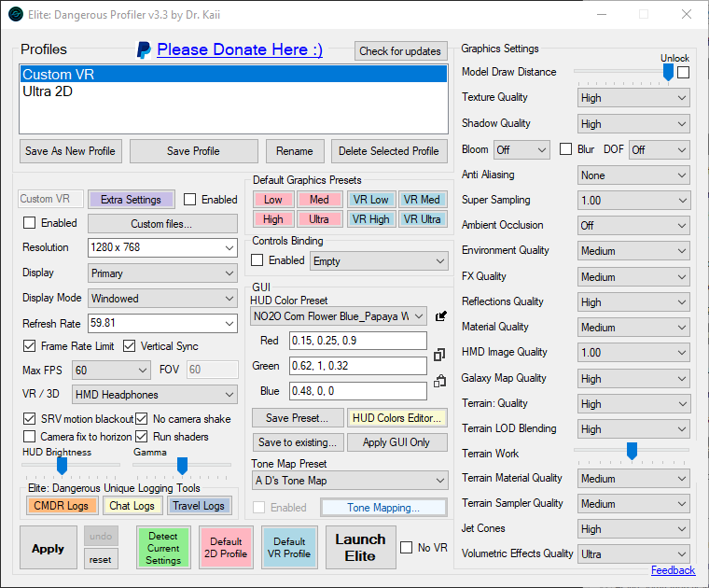Open the DOF dropdown

pyautogui.click(x=660, y=149)
